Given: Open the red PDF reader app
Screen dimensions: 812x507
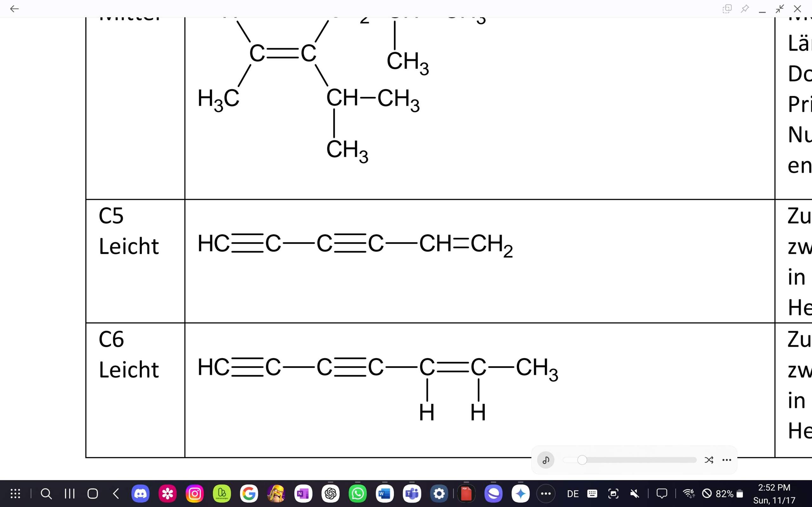Looking at the screenshot, I should pyautogui.click(x=466, y=493).
